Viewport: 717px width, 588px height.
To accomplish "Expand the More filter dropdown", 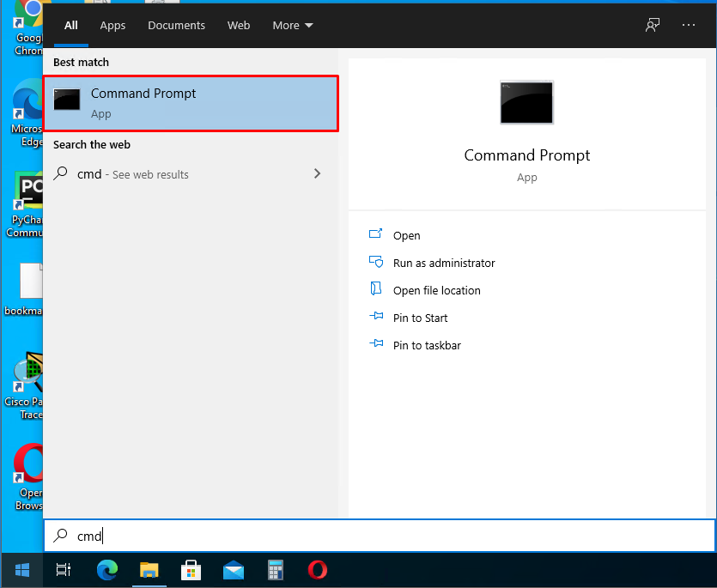I will [x=293, y=25].
